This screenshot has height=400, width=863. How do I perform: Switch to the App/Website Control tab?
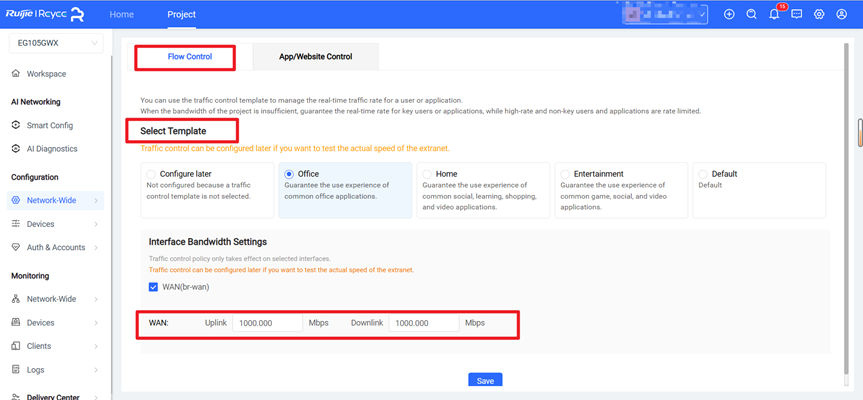pos(316,57)
